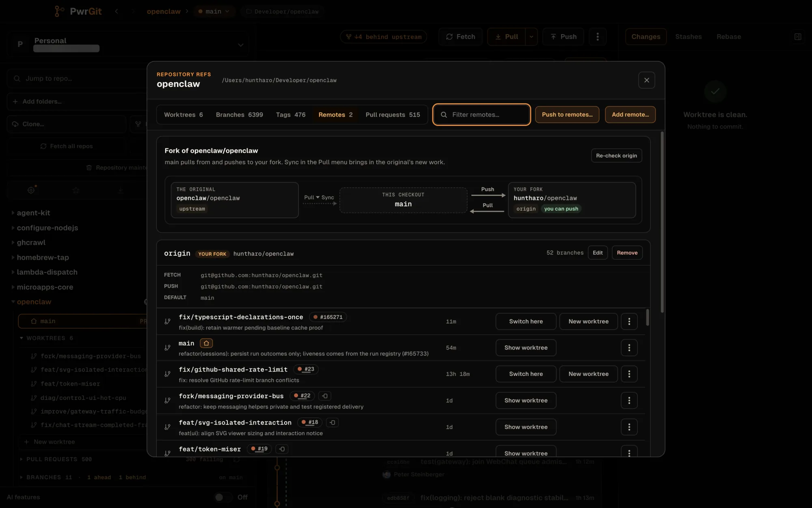Expand the configure-nodejs repo
Viewport: 812px width, 508px height.
point(13,228)
